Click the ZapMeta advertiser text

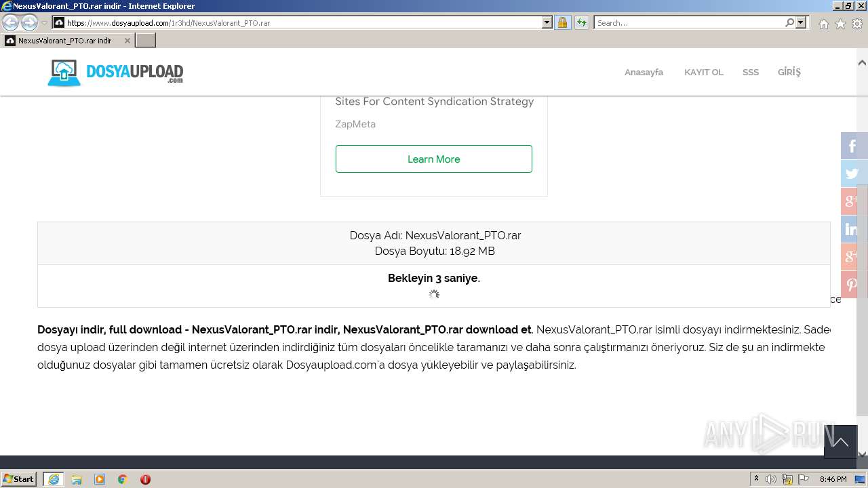[355, 124]
